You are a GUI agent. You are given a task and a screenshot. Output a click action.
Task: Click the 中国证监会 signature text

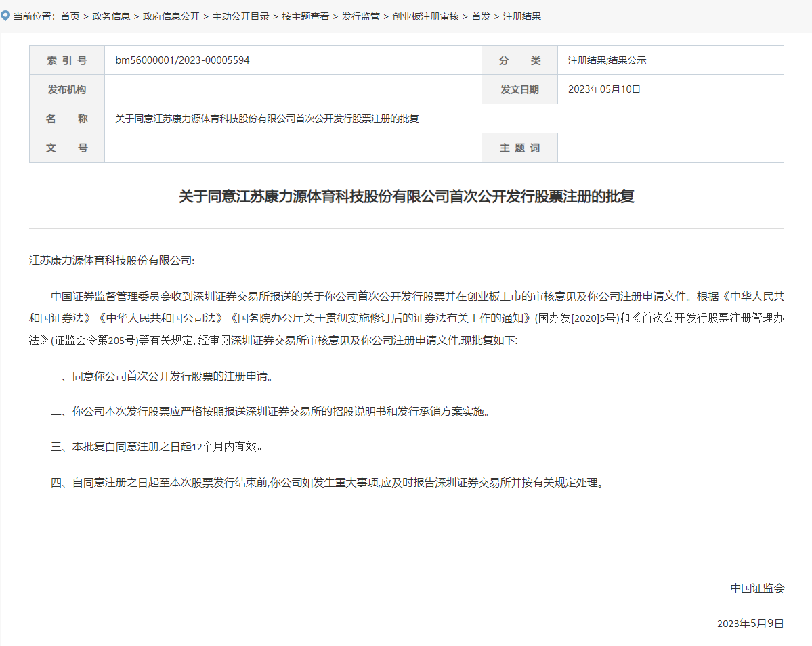click(x=757, y=588)
